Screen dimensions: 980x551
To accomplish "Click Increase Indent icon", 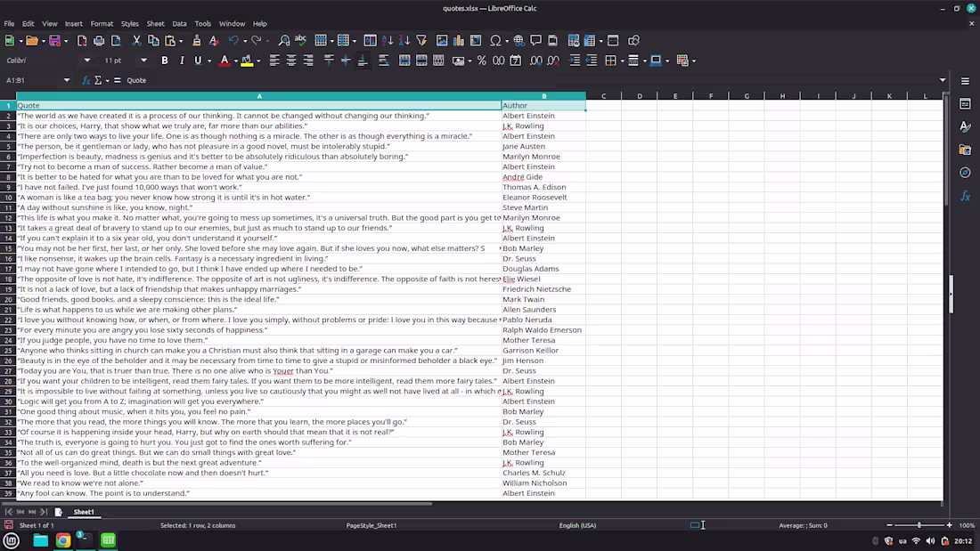I will [575, 61].
